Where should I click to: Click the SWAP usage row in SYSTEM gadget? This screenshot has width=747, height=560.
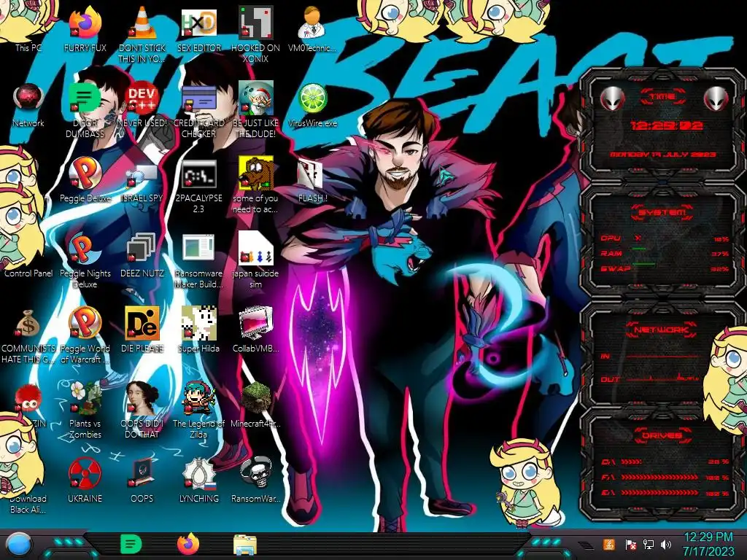pos(665,268)
